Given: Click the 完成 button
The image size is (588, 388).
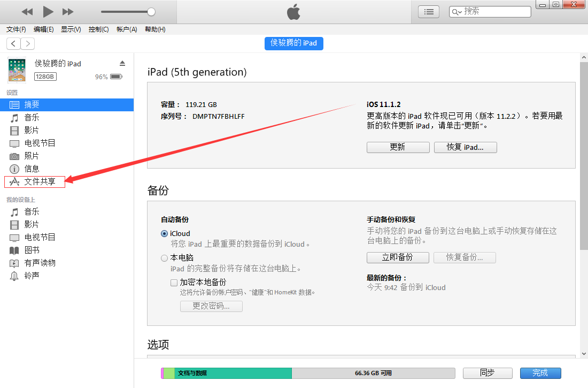Looking at the screenshot, I should (x=540, y=373).
